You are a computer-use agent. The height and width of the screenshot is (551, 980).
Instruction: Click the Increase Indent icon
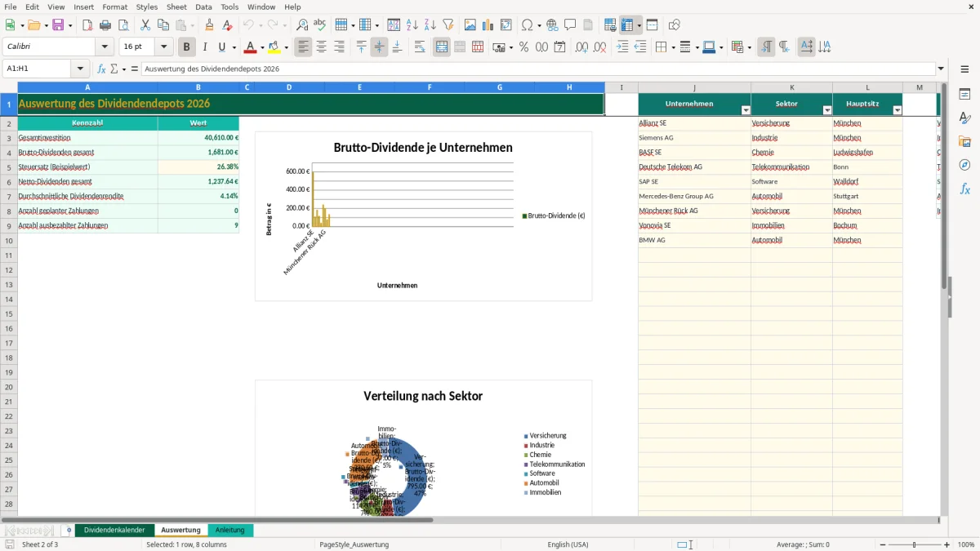622,47
